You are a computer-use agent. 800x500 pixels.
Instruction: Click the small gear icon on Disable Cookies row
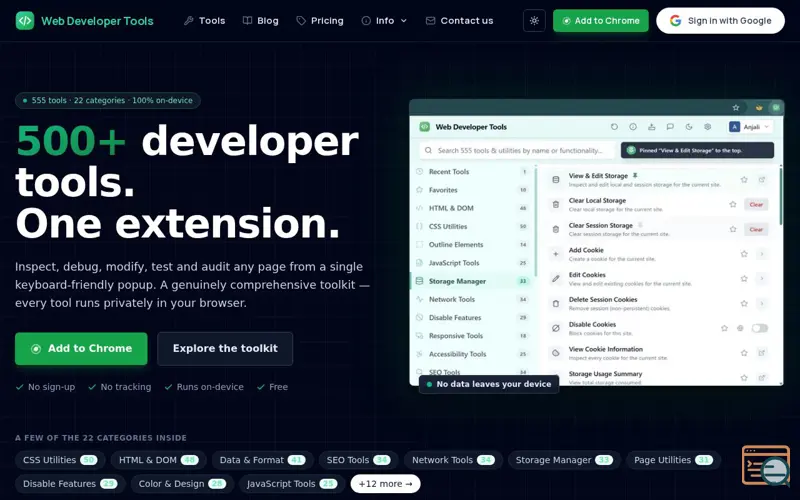click(x=740, y=328)
